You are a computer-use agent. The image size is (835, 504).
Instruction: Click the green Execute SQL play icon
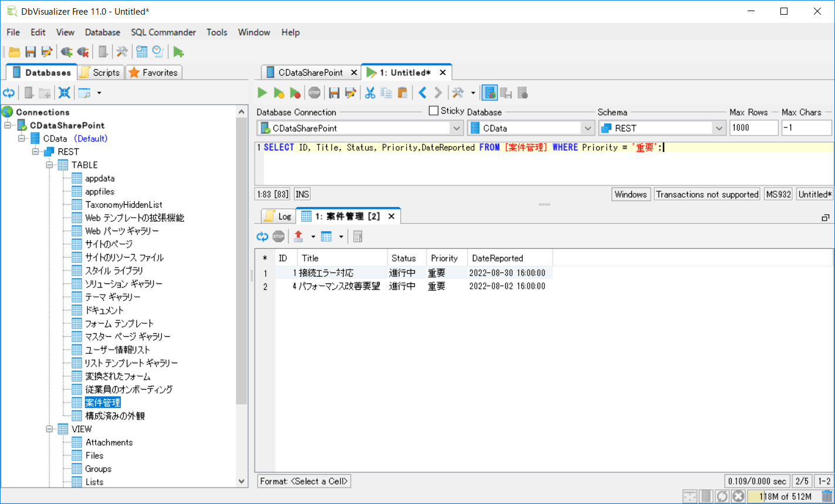click(x=262, y=93)
